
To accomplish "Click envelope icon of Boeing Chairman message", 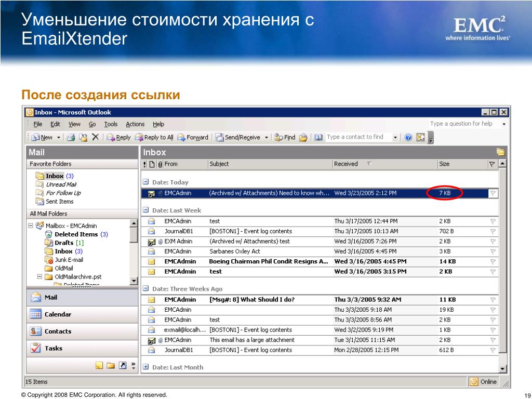I will click(x=151, y=262).
